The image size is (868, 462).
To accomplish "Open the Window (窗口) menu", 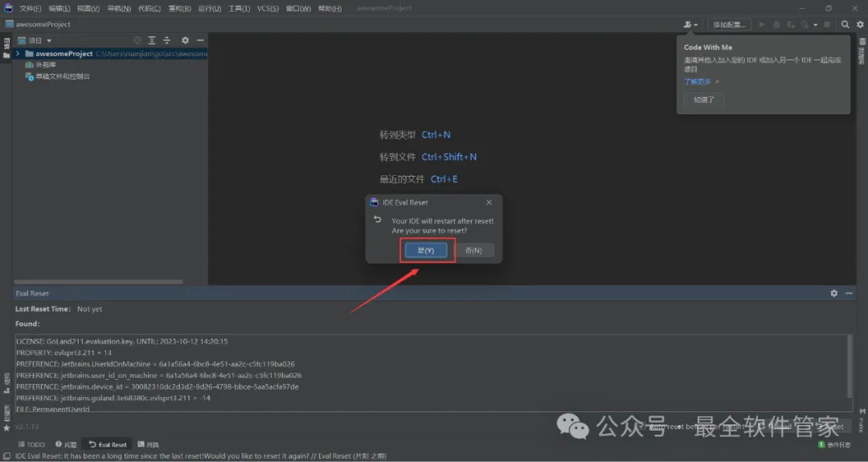I will pos(298,8).
